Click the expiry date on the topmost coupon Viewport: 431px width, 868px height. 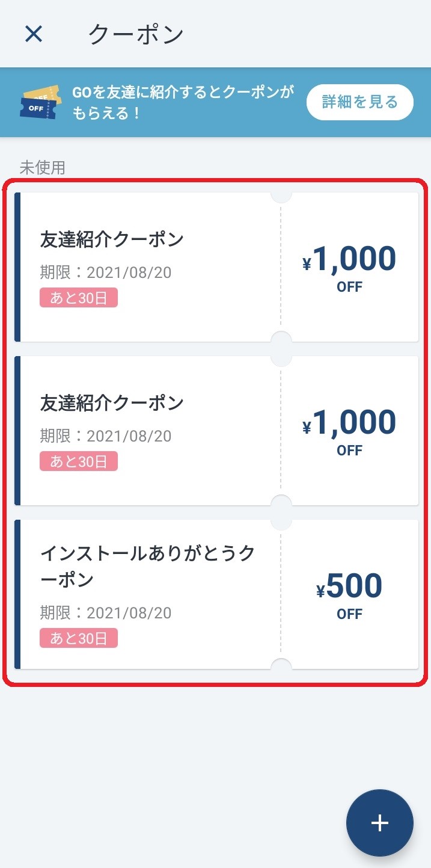106,272
